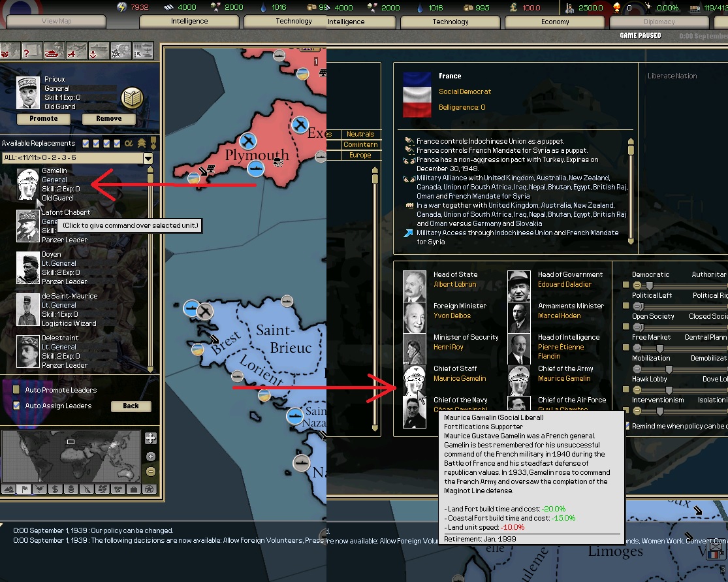Decrease Hawk Lobby slider with minus button
The width and height of the screenshot is (728, 582).
tap(637, 390)
